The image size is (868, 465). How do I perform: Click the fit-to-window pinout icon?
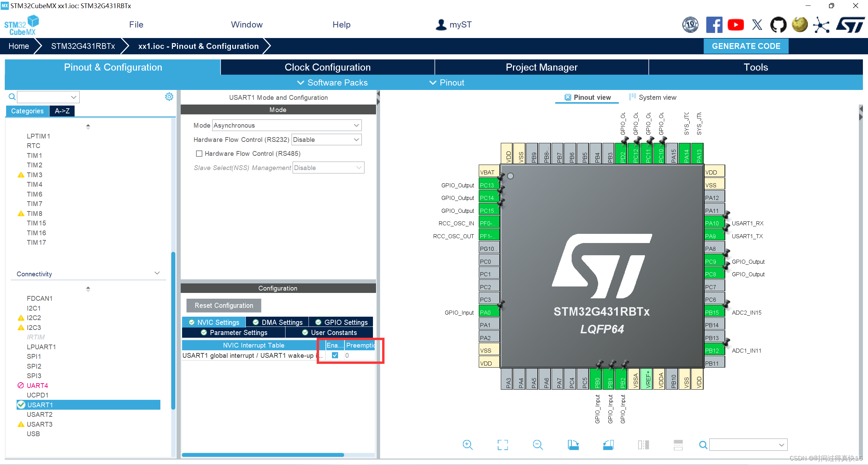click(502, 445)
